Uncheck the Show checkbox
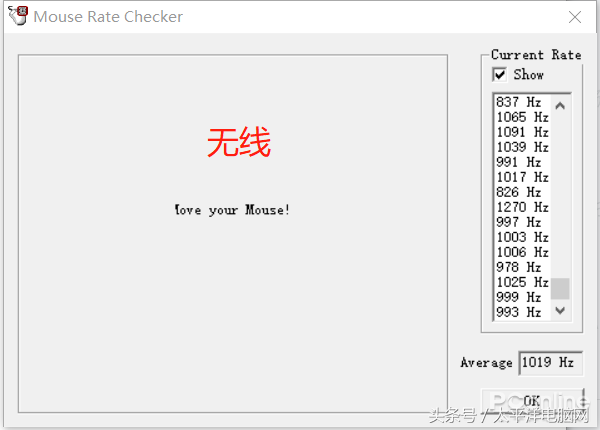The width and height of the screenshot is (600, 430). [x=500, y=75]
